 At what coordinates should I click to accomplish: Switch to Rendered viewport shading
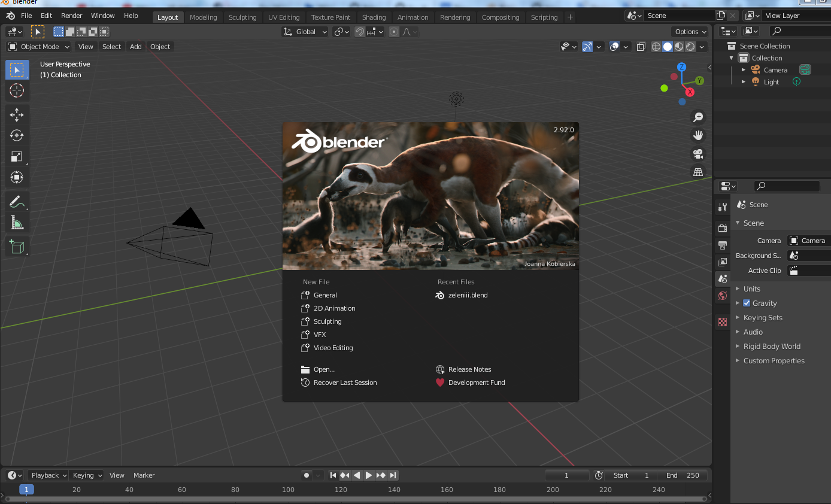click(x=690, y=47)
